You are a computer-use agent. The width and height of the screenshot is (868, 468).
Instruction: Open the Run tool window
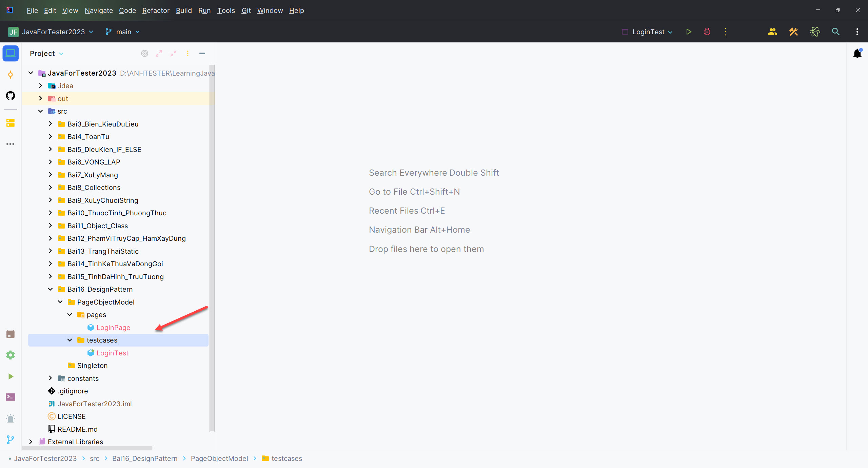tap(11, 376)
